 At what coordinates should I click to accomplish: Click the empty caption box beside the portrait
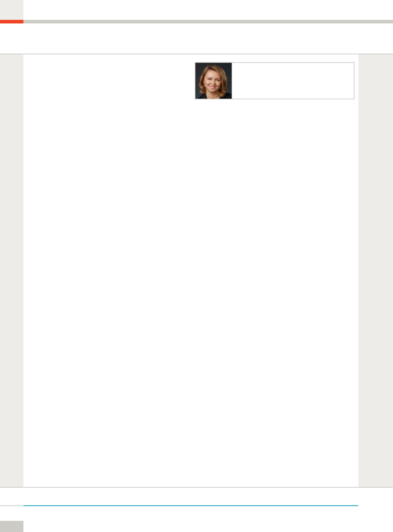[x=293, y=81]
